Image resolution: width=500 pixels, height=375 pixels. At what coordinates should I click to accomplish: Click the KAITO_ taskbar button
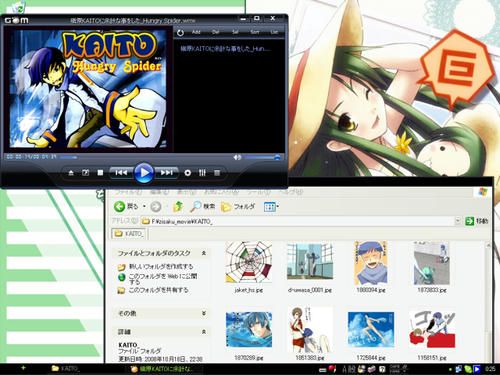click(66, 369)
